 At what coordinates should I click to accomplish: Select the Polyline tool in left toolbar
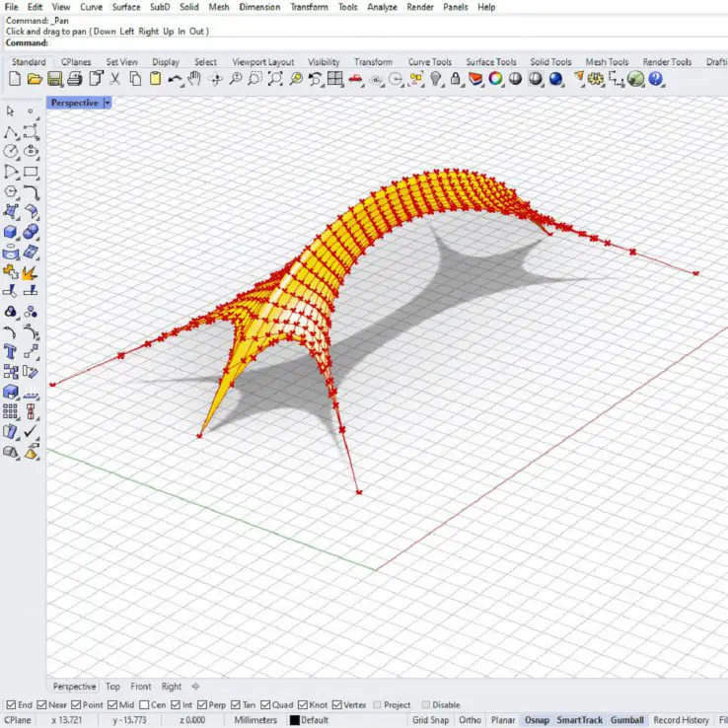11,131
